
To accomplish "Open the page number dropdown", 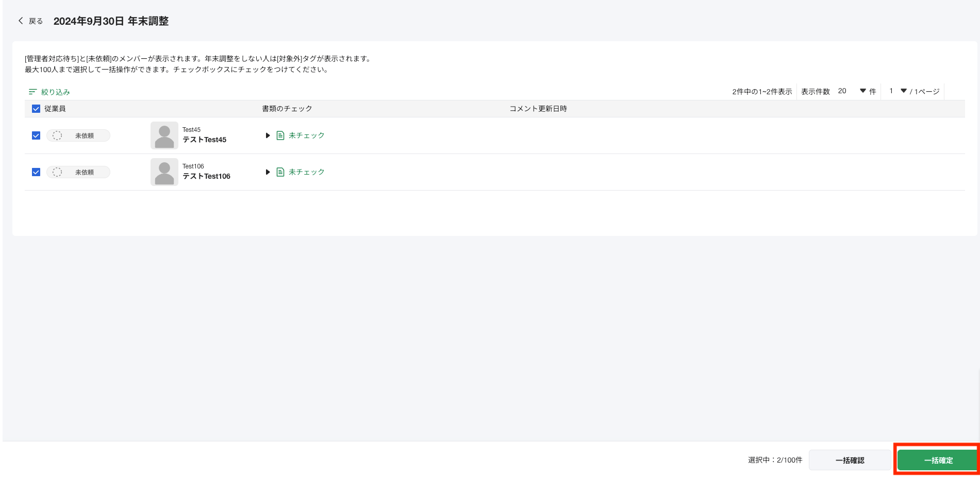I will [x=903, y=91].
